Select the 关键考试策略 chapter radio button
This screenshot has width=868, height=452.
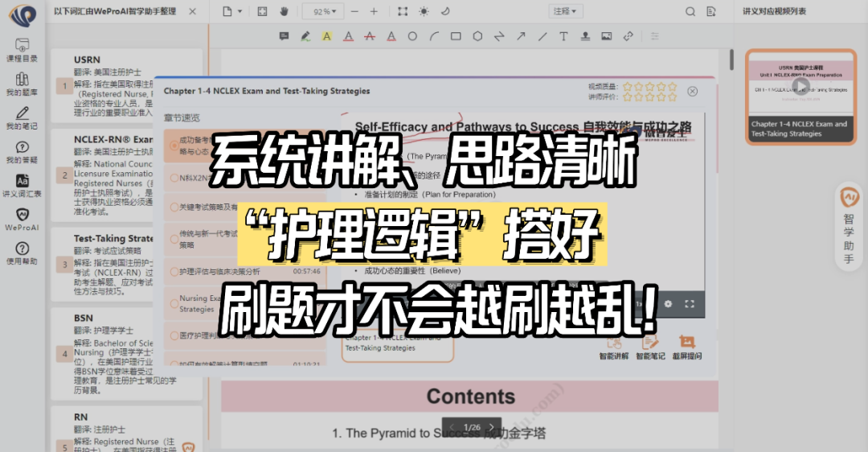174,207
